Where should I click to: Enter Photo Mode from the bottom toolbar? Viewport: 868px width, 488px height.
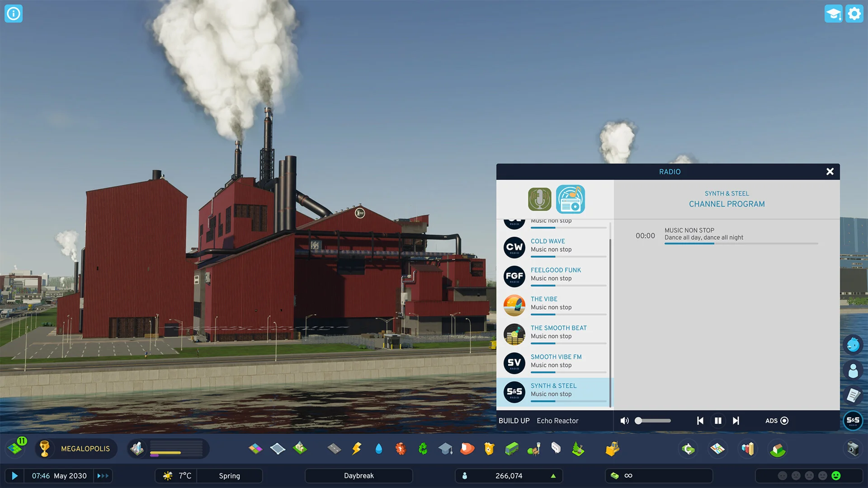[854, 449]
